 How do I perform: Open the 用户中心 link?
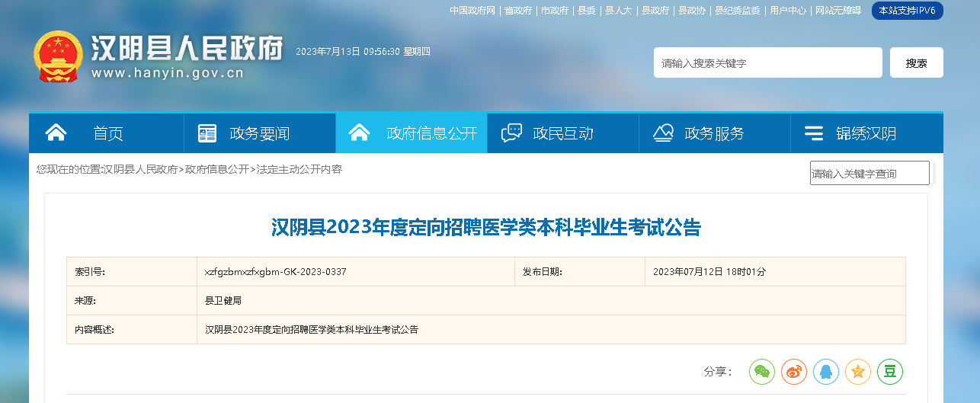click(x=787, y=11)
